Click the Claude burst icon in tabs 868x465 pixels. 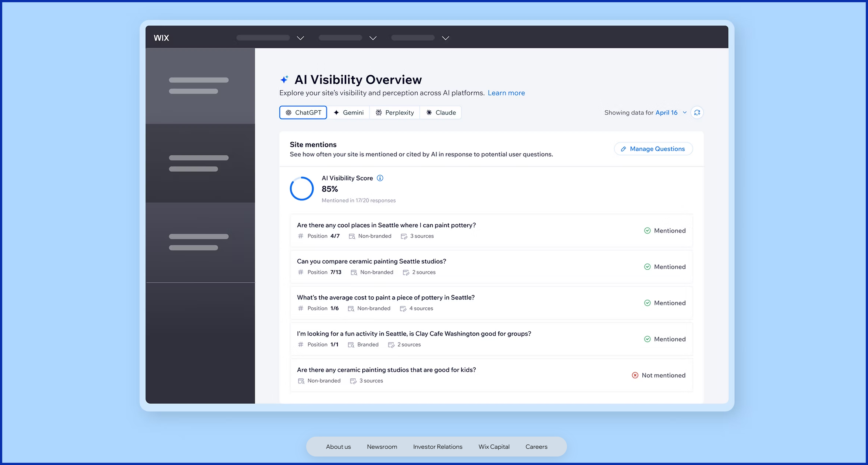point(429,113)
